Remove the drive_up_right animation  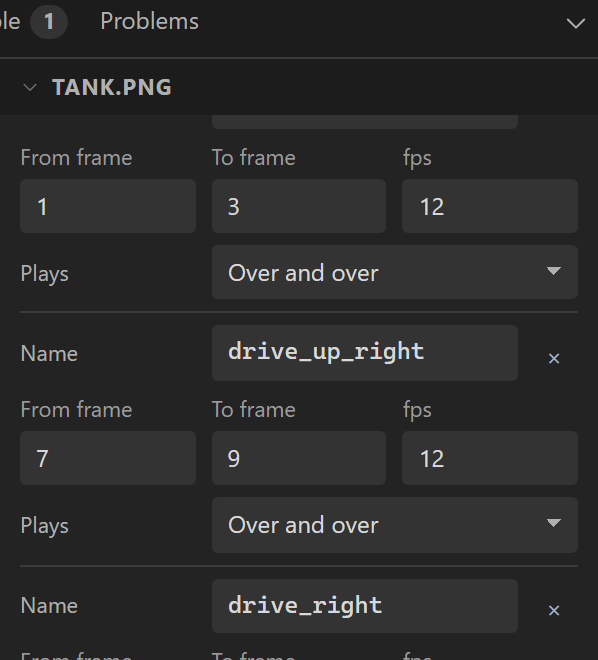(x=554, y=358)
